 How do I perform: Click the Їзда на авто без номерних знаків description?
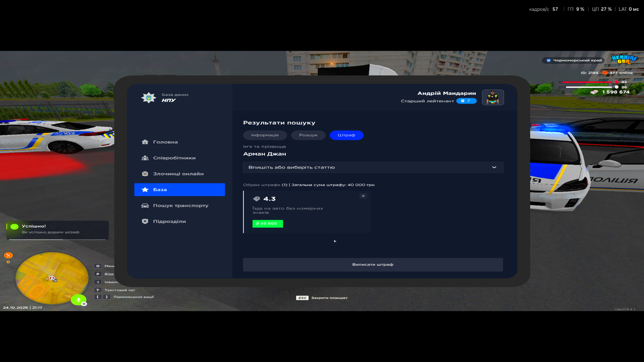point(287,210)
